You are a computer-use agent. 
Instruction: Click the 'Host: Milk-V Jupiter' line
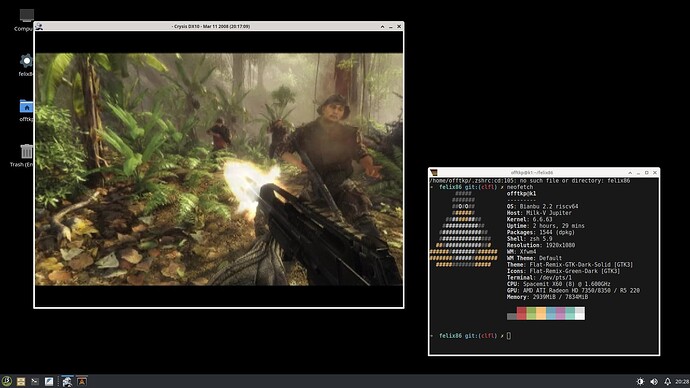coord(539,213)
